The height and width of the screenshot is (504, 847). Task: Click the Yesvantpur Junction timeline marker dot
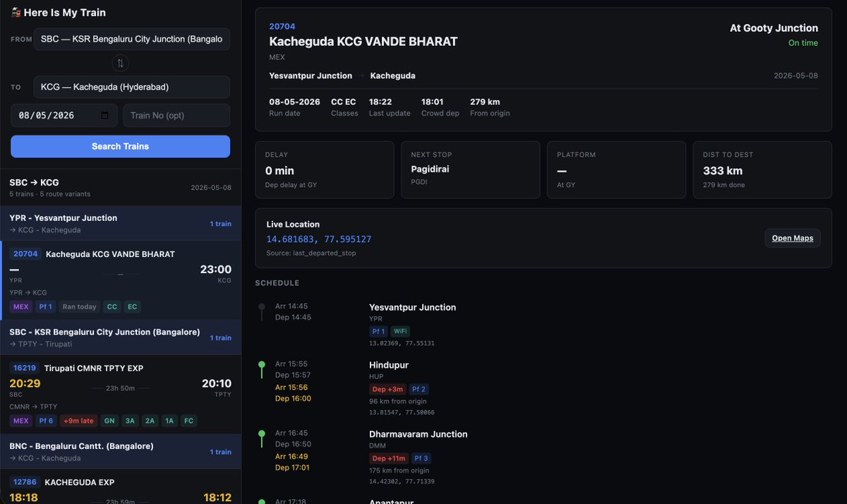coord(262,306)
